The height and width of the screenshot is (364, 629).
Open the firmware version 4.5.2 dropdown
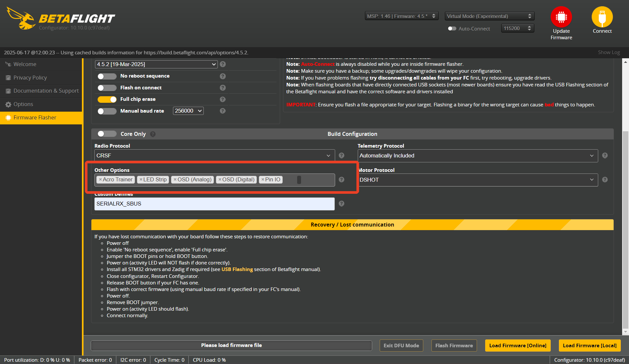point(156,64)
